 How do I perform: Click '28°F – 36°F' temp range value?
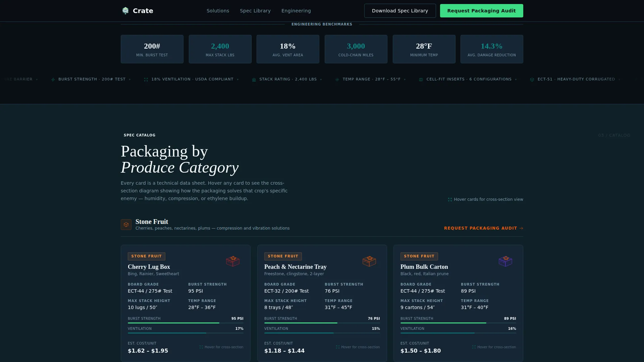point(202,308)
